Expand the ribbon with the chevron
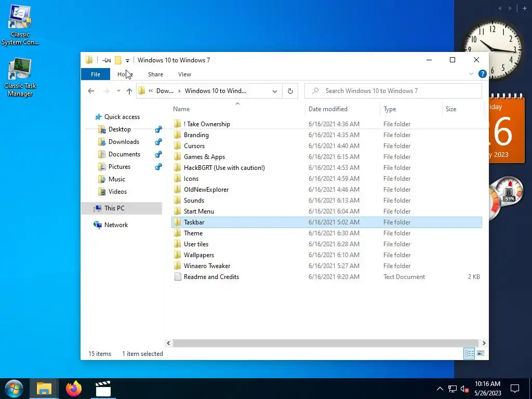The width and height of the screenshot is (532, 399). point(471,74)
